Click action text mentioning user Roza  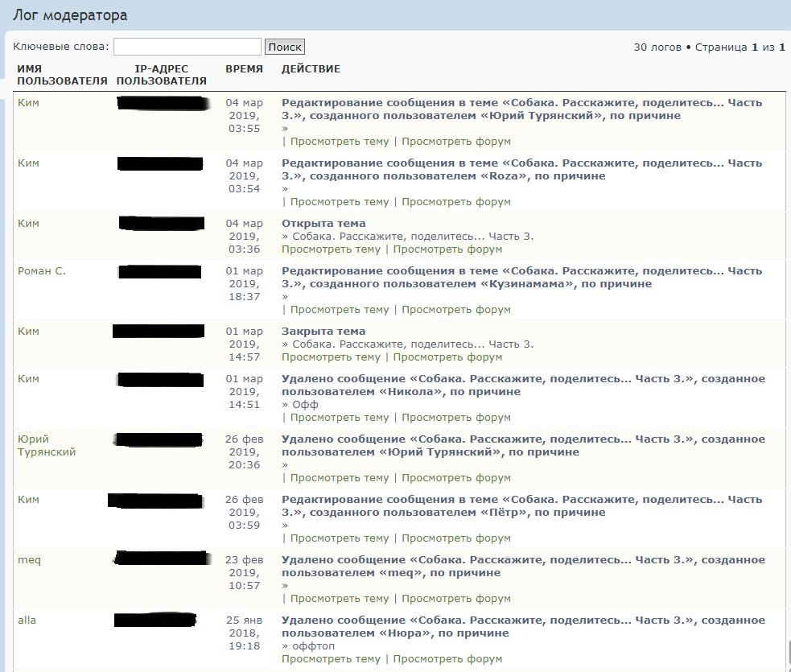point(521,170)
